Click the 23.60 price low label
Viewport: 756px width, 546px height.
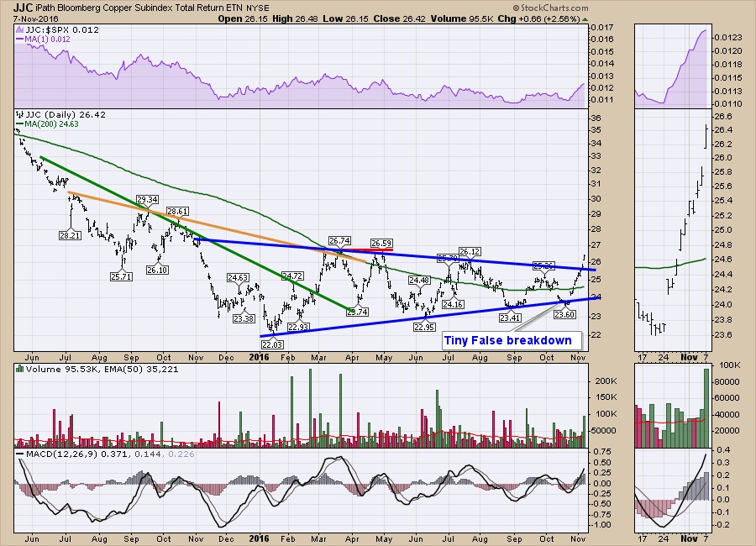tap(564, 314)
